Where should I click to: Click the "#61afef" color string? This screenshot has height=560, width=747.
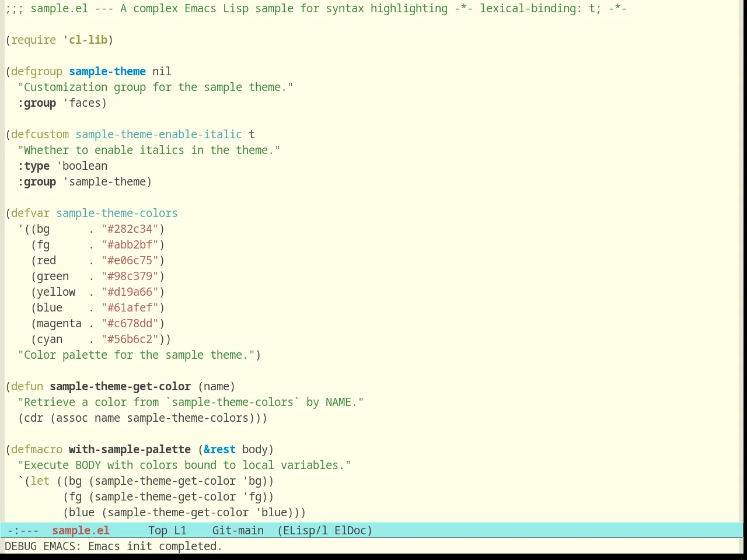coord(130,307)
